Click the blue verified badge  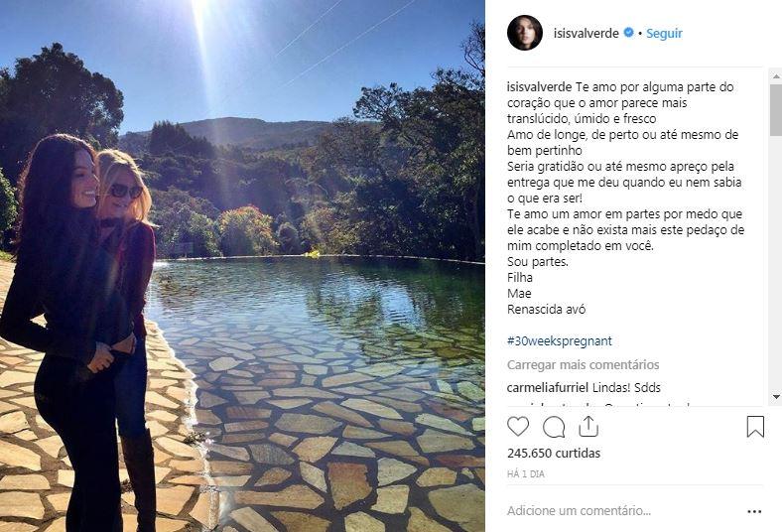627,33
